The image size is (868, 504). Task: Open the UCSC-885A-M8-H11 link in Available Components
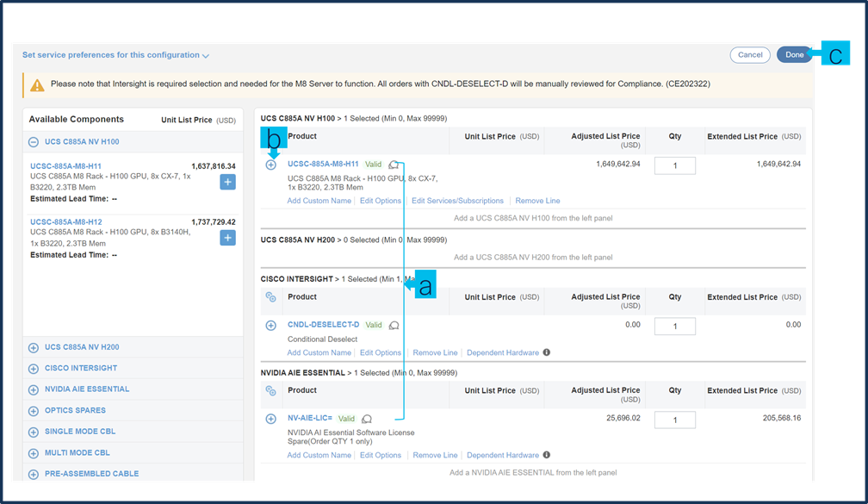(x=65, y=166)
